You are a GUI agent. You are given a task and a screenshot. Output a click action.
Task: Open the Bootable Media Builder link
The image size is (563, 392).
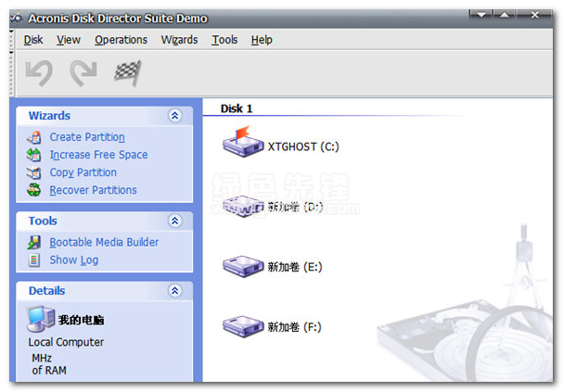tap(104, 243)
